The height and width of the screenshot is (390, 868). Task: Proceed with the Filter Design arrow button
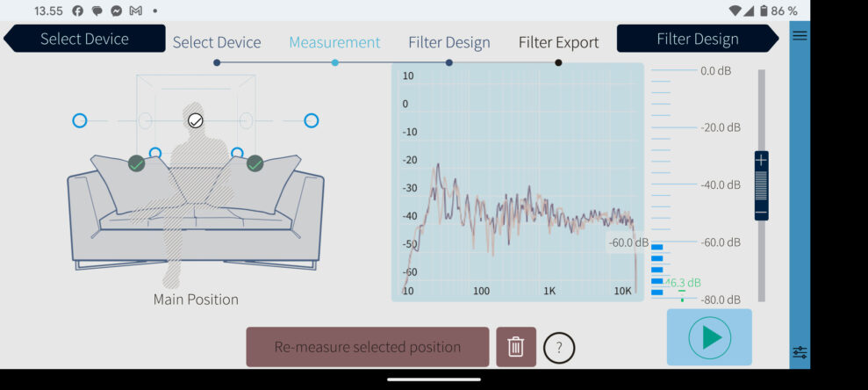point(697,39)
